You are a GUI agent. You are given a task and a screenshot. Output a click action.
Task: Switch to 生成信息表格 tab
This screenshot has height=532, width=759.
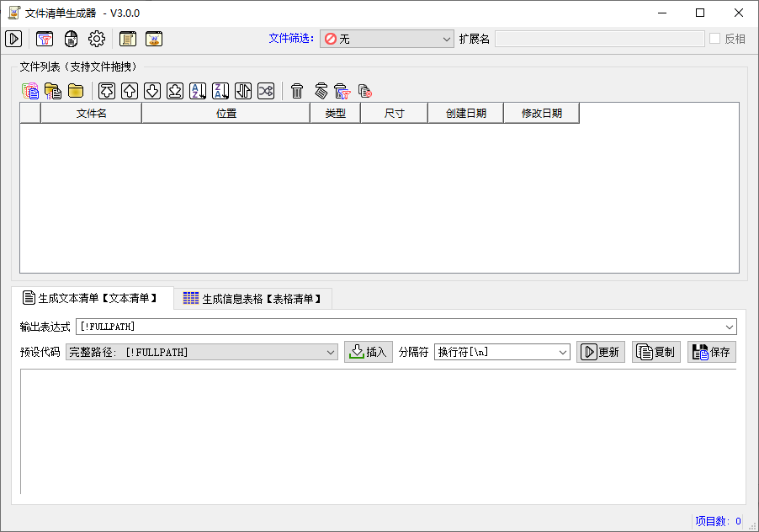253,298
